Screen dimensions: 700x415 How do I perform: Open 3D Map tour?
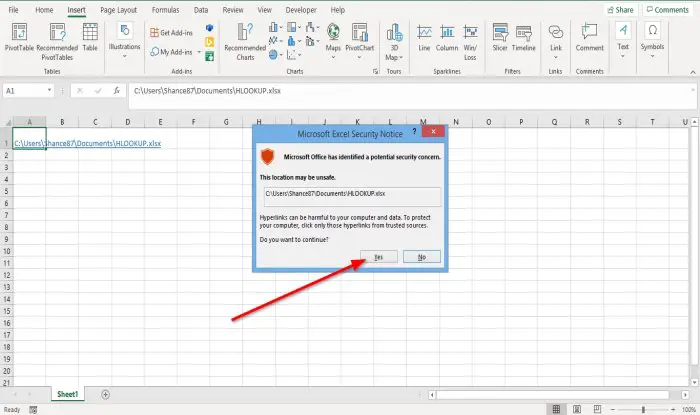point(394,42)
